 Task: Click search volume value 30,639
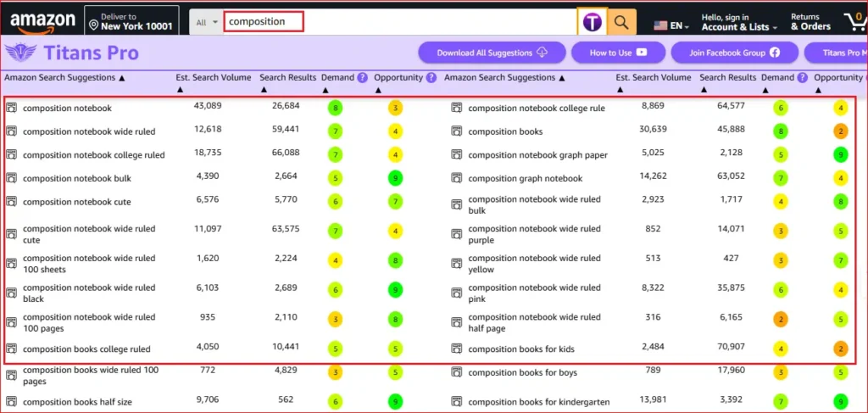click(653, 129)
